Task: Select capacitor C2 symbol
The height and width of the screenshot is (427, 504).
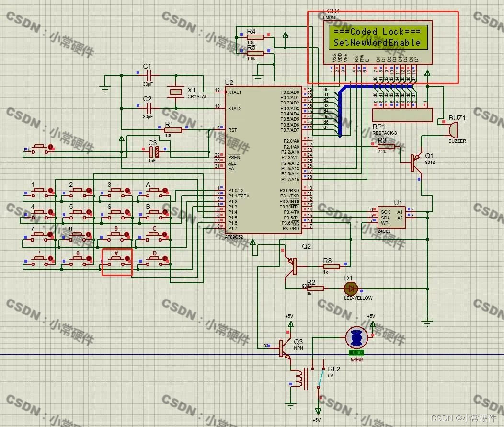Action: (x=148, y=108)
